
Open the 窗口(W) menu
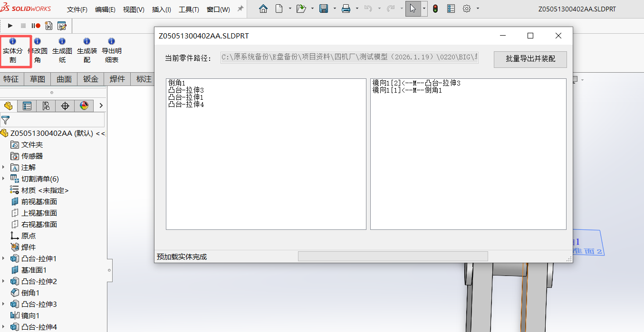(x=218, y=9)
